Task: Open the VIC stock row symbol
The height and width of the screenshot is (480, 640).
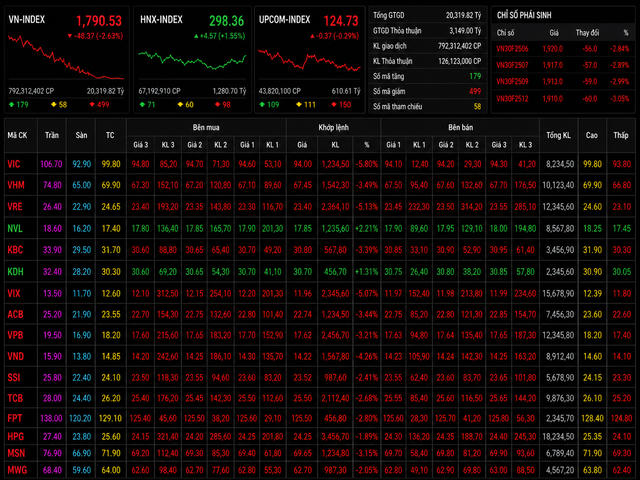Action: [x=13, y=164]
